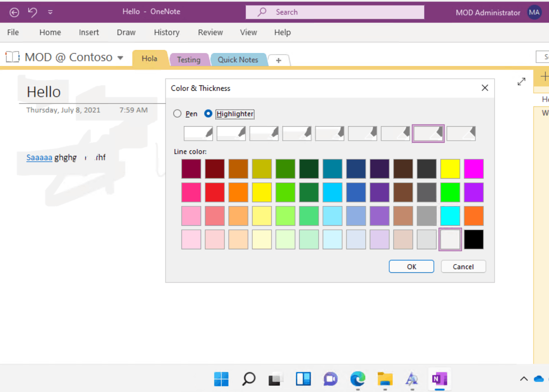The image size is (549, 392).
Task: Switch to the Quick Notes section tab
Action: (238, 60)
